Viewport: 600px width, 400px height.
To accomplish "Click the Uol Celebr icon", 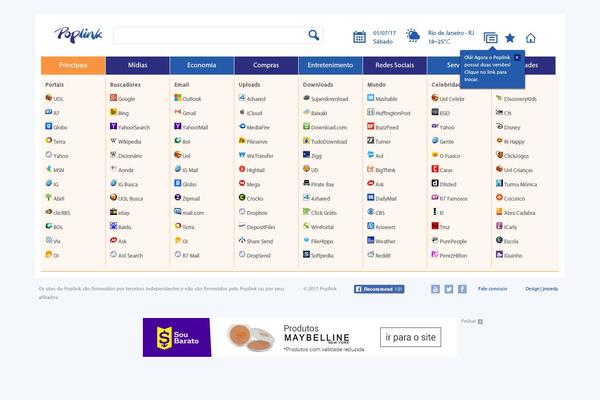I will [435, 98].
